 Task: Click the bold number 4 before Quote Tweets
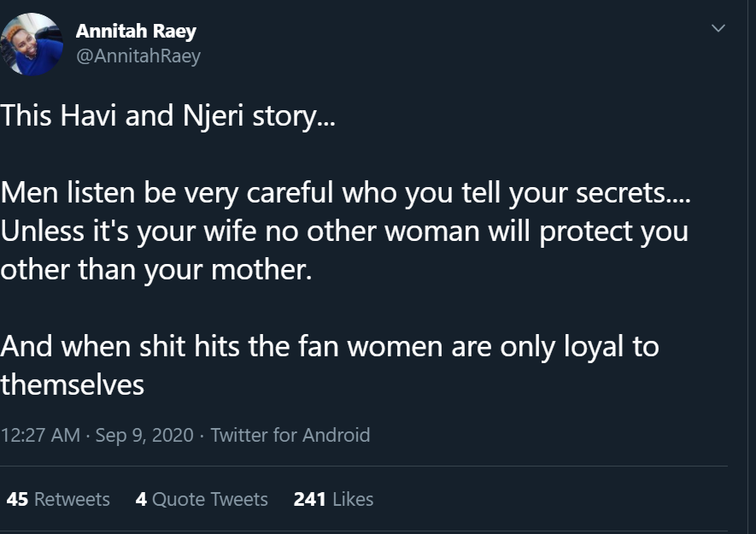(x=141, y=499)
